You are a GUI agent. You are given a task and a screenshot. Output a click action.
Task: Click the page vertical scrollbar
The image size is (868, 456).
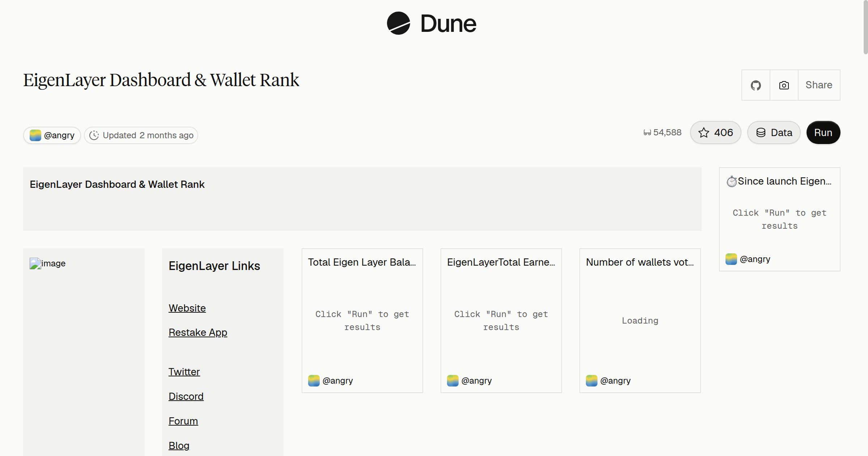pyautogui.click(x=865, y=27)
